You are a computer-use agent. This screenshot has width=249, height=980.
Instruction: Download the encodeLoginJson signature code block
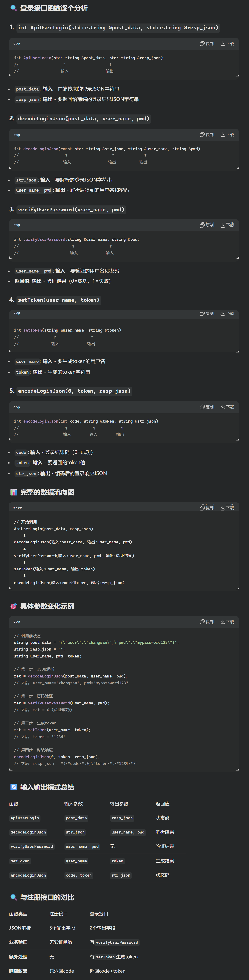[x=227, y=407]
